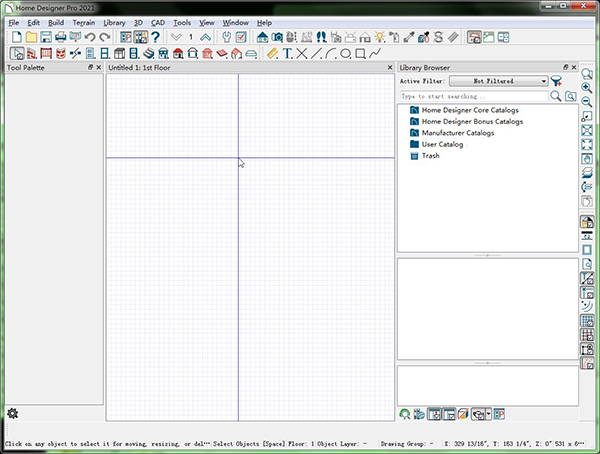Click the Zoom In magnifier icon

point(587,87)
